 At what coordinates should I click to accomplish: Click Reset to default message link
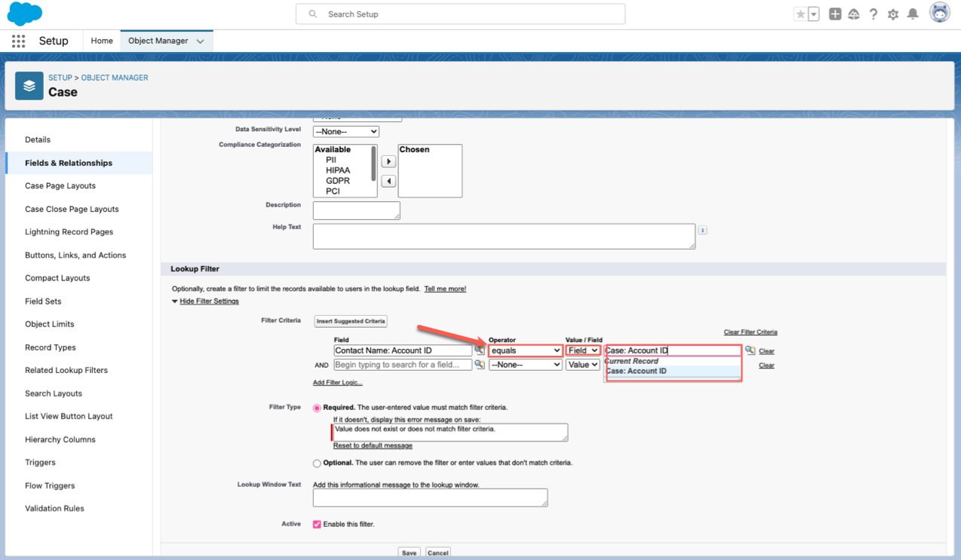pyautogui.click(x=373, y=445)
